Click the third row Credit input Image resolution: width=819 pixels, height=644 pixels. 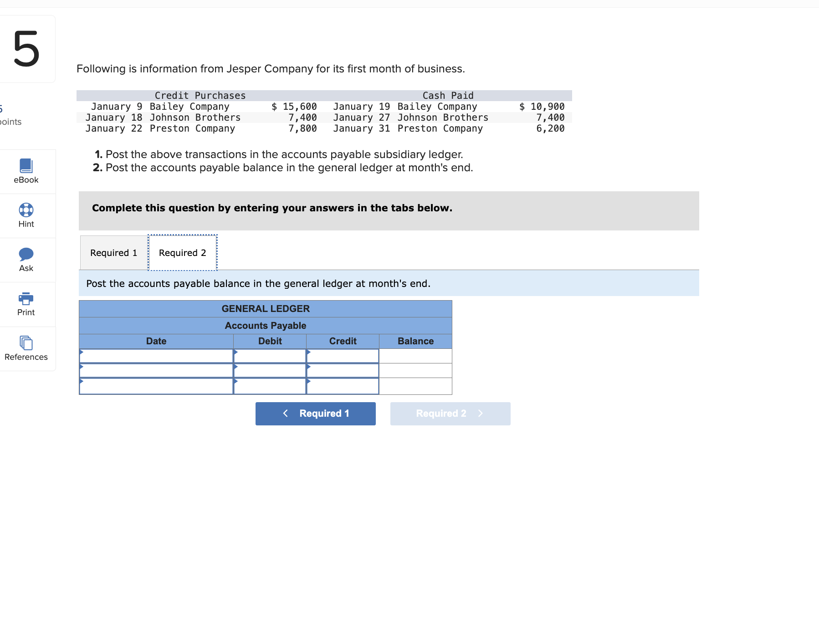click(343, 386)
